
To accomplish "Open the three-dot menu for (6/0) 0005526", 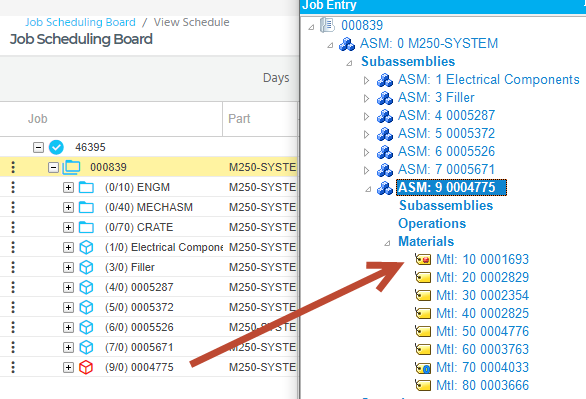I will point(13,327).
